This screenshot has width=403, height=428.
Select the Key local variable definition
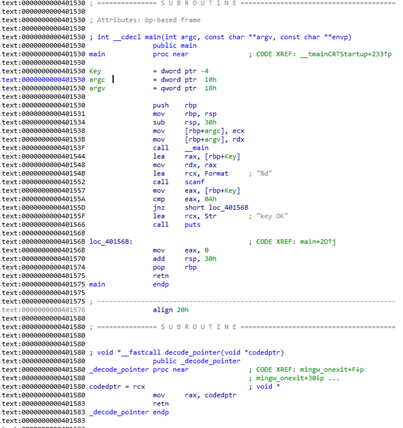[95, 71]
